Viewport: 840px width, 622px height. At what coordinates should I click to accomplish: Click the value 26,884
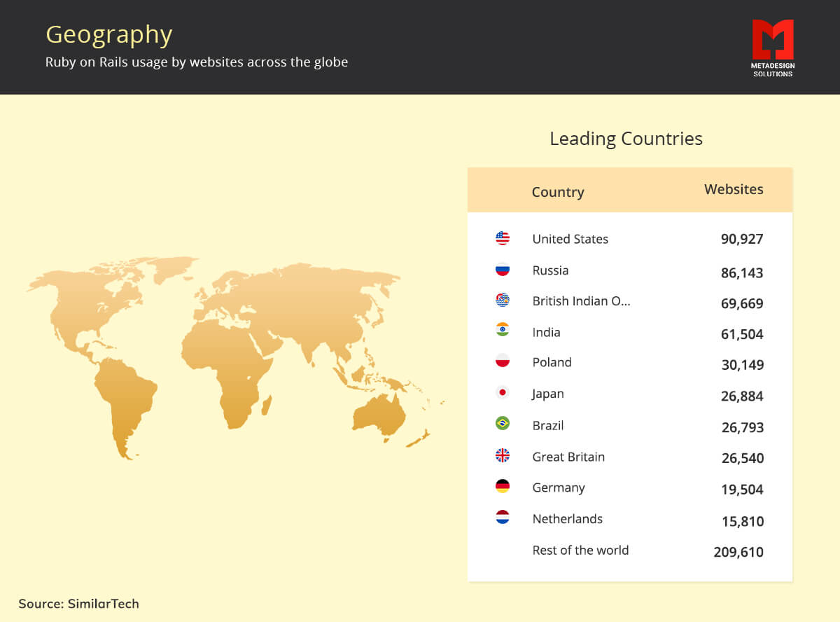tap(742, 396)
